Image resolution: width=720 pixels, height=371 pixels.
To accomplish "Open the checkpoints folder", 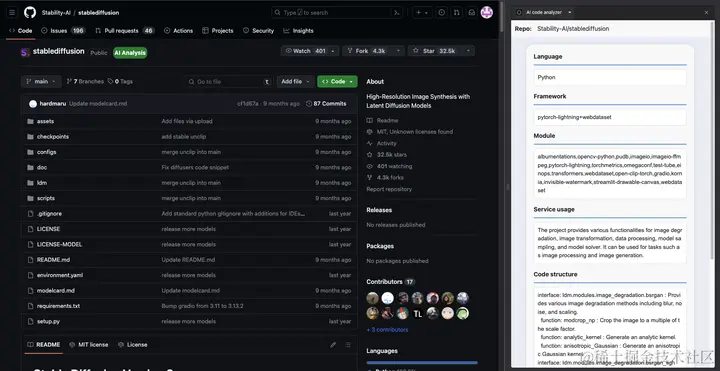I will (53, 137).
